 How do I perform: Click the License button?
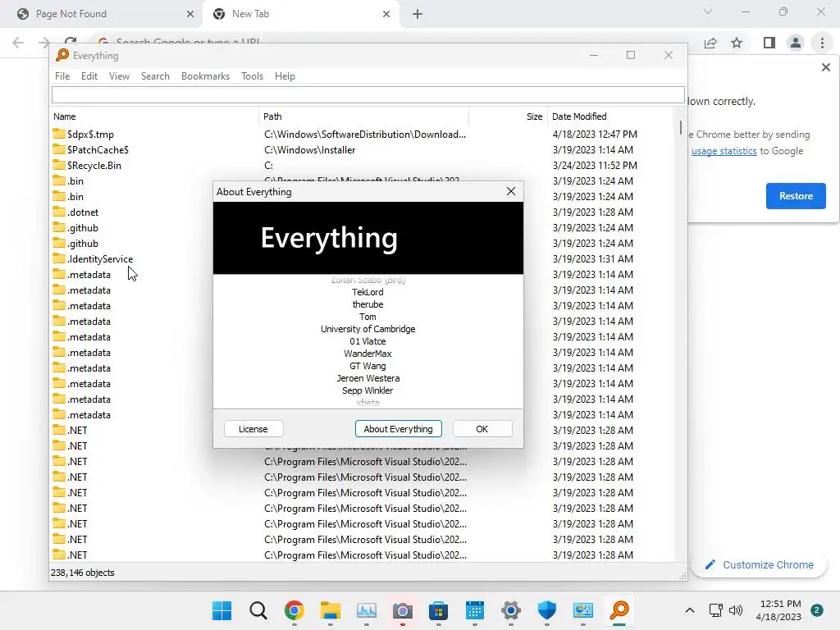[253, 429]
